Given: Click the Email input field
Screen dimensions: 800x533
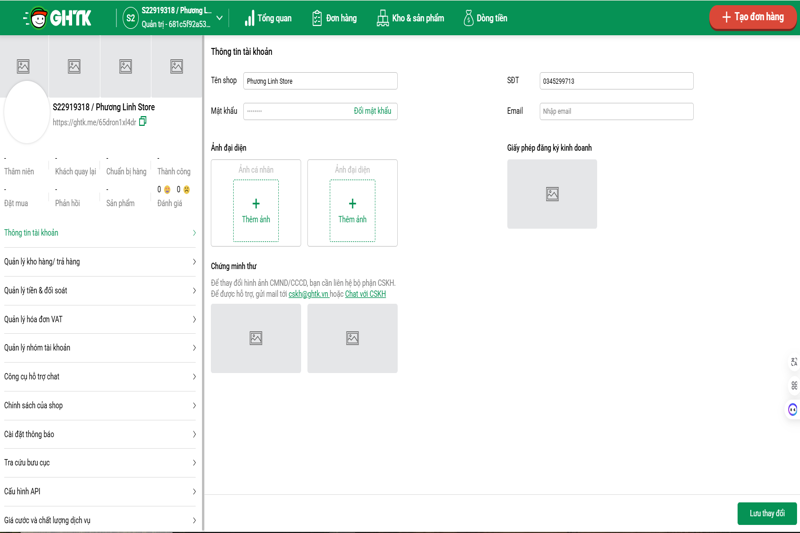Looking at the screenshot, I should [x=616, y=111].
